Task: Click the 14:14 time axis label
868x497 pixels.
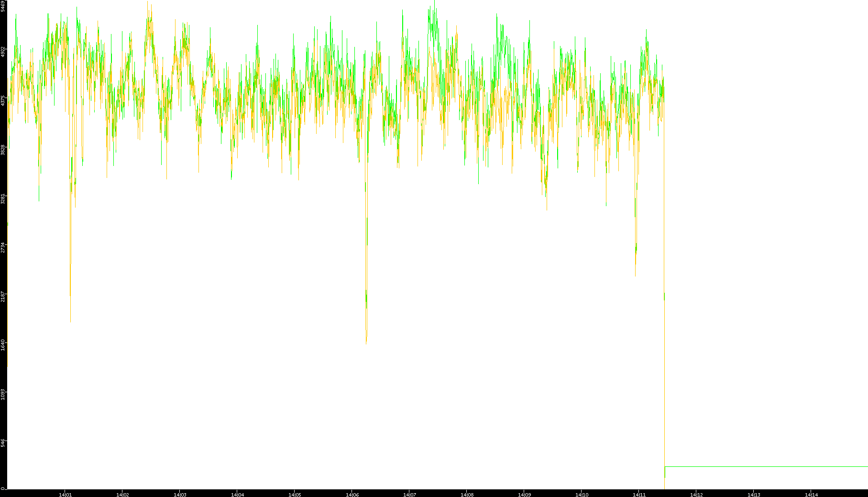Action: [x=811, y=495]
